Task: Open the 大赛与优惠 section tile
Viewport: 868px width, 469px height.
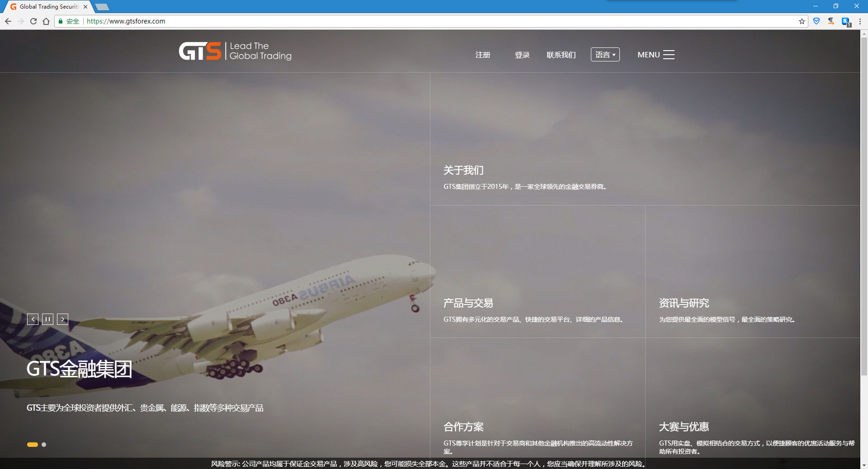Action: click(x=753, y=398)
